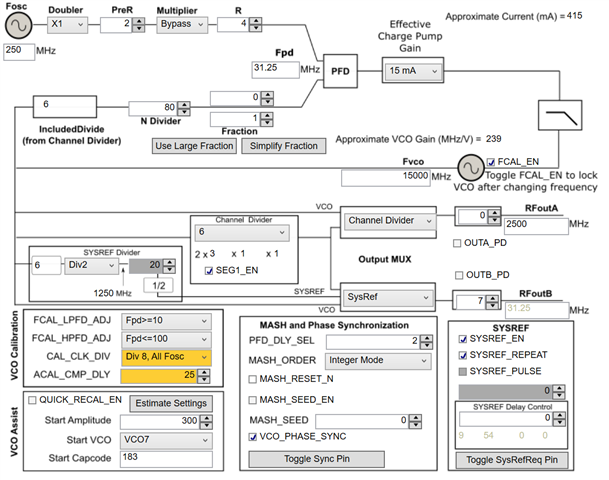Enable QUICK_RECAL_EN checkbox

(x=33, y=400)
